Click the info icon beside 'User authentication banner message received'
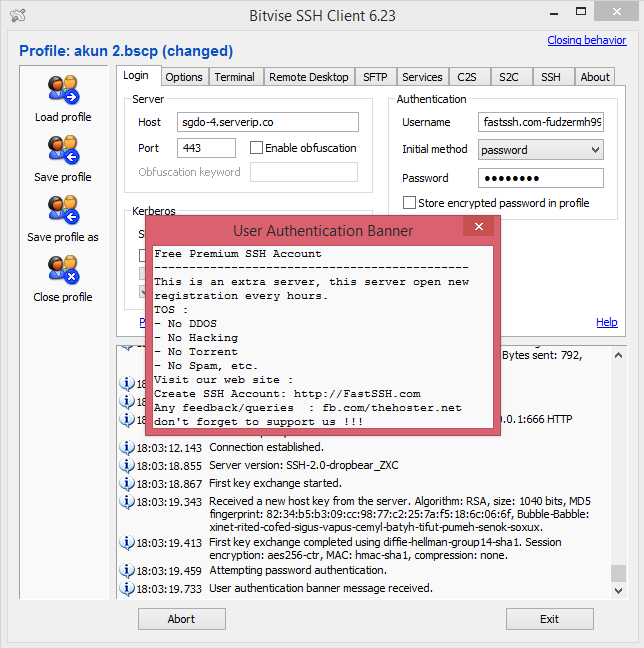Viewport: 644px width, 648px height. tap(127, 588)
